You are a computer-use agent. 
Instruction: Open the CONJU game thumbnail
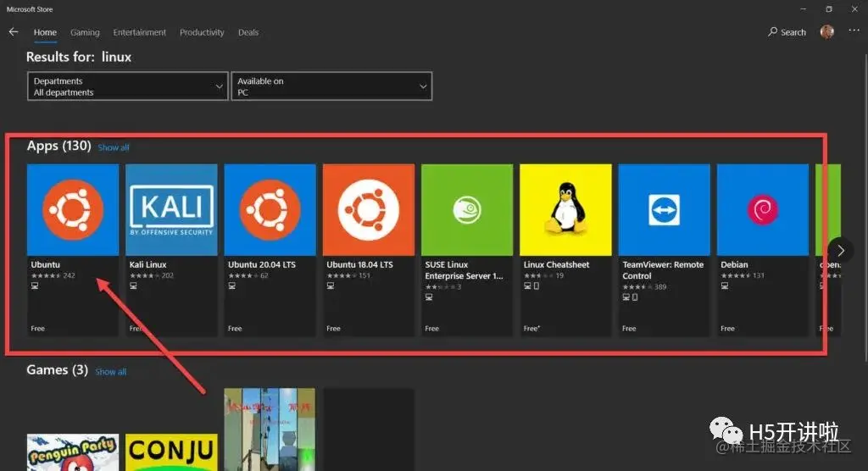[x=171, y=452]
